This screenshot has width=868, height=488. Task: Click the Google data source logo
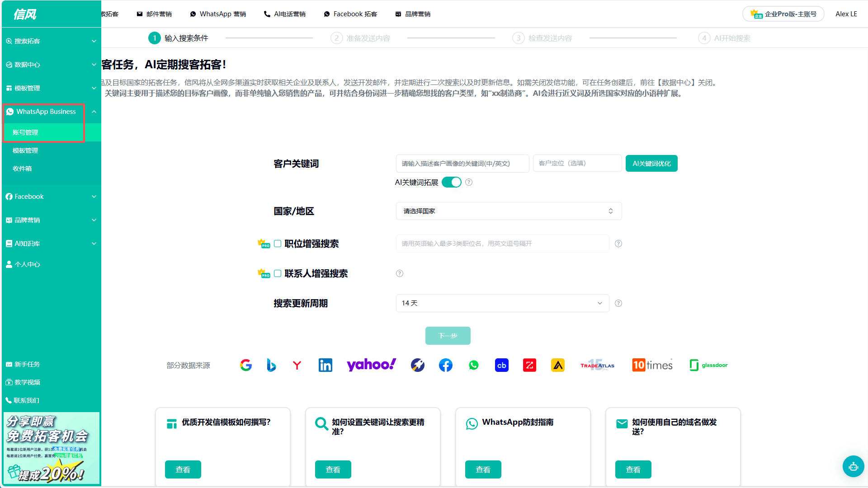[x=246, y=365]
